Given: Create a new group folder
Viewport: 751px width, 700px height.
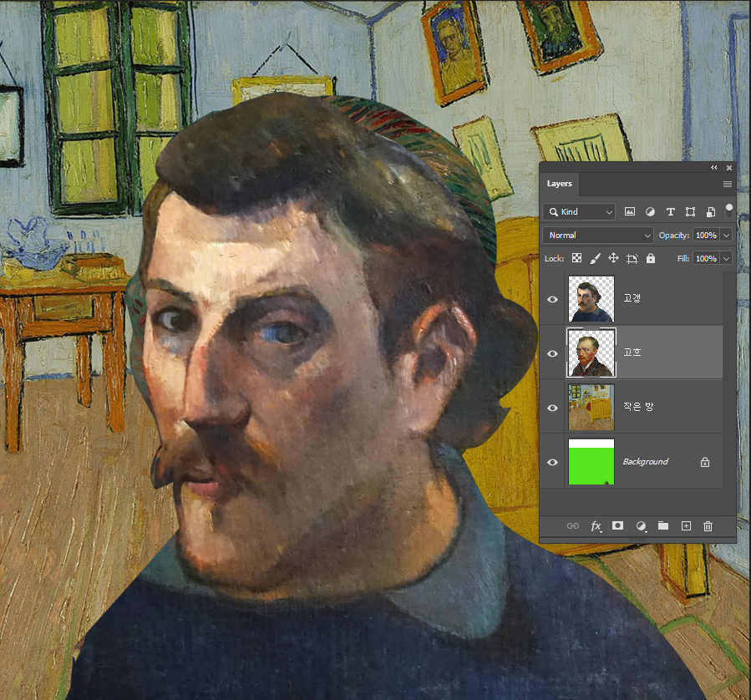Looking at the screenshot, I should [x=663, y=525].
